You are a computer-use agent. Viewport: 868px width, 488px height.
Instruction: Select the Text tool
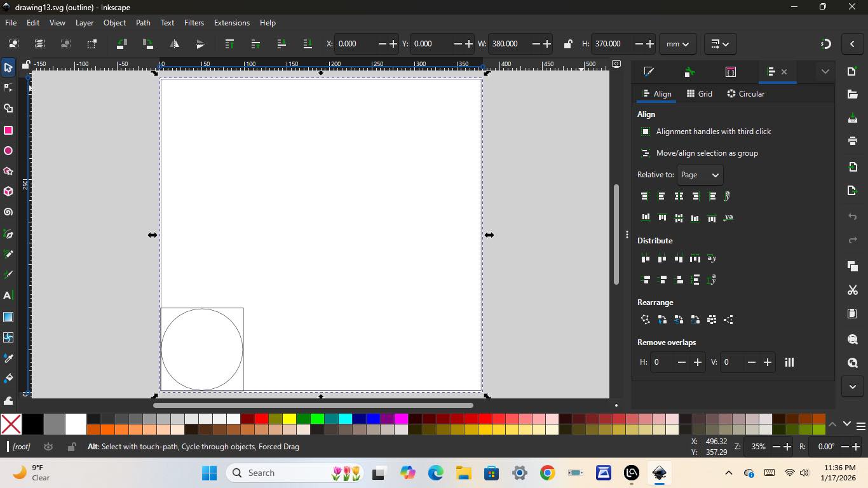coord(8,295)
